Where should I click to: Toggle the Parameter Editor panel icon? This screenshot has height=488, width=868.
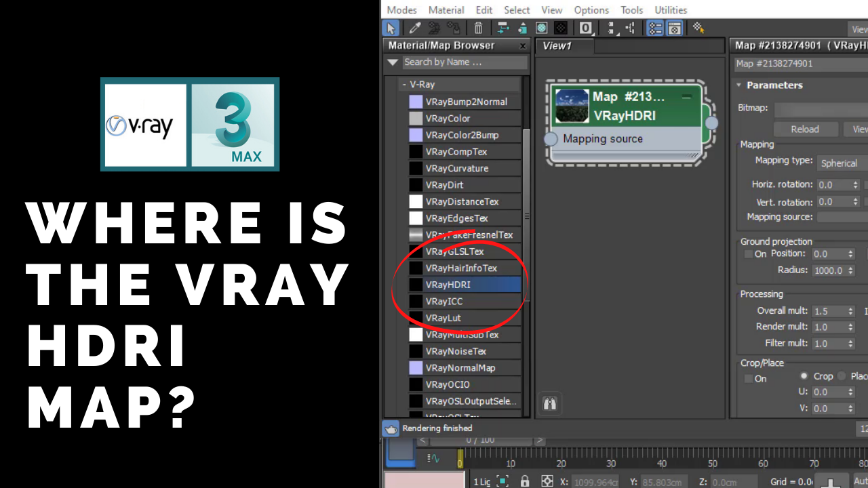[x=674, y=28]
